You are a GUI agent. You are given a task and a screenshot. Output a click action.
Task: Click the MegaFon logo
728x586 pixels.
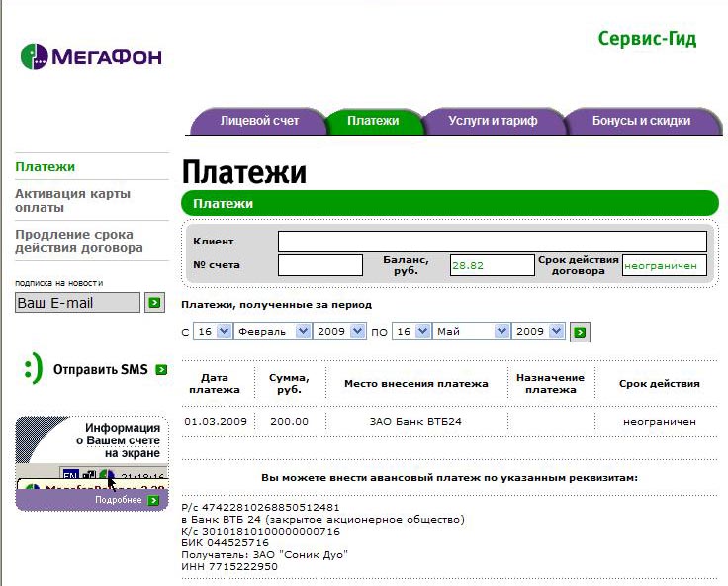[91, 56]
